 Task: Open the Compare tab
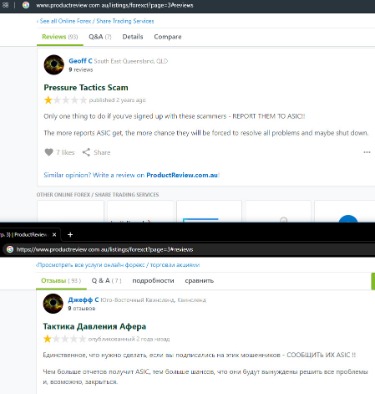click(168, 37)
